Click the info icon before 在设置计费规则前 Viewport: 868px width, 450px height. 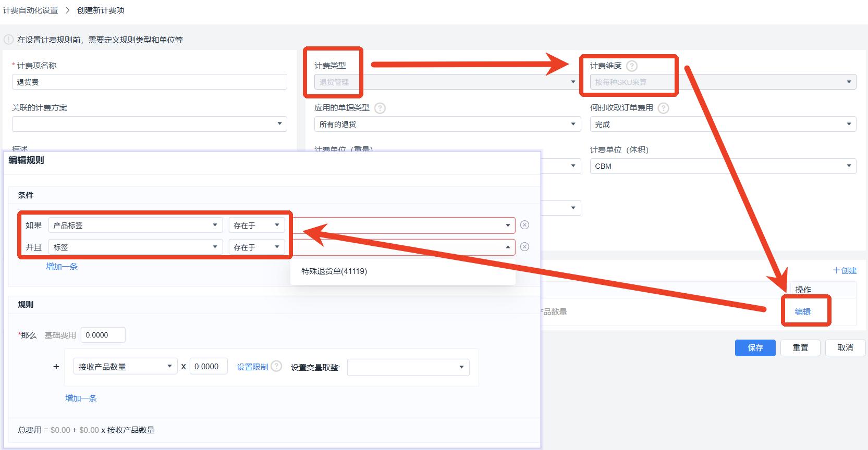(x=8, y=40)
